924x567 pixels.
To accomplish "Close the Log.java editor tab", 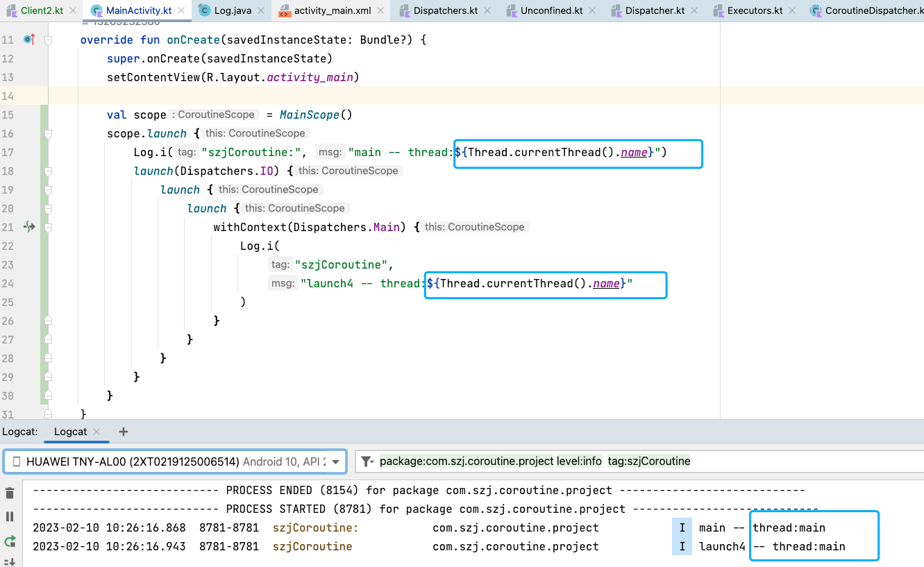I will click(x=262, y=10).
